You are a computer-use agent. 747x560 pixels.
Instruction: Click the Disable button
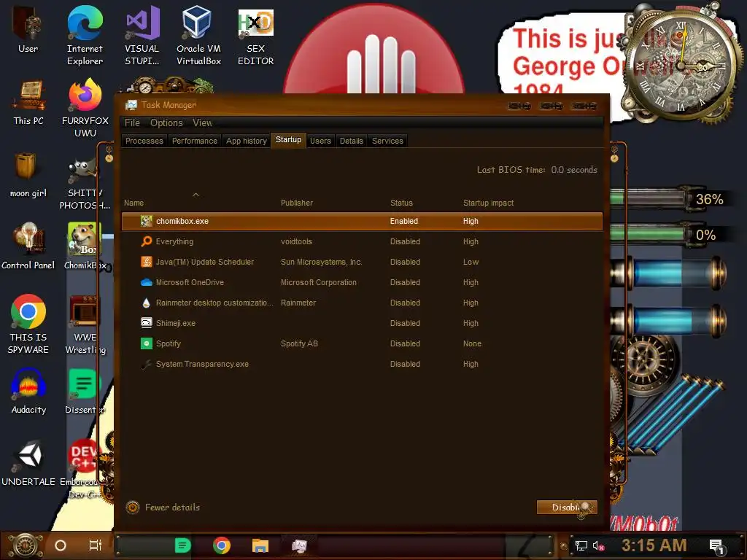pos(567,507)
